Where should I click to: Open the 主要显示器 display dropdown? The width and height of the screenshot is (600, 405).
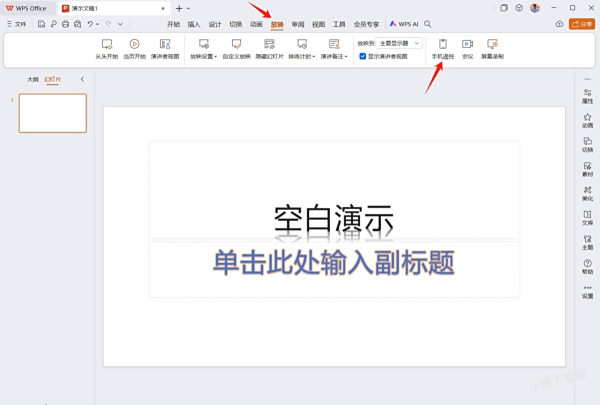click(x=399, y=43)
